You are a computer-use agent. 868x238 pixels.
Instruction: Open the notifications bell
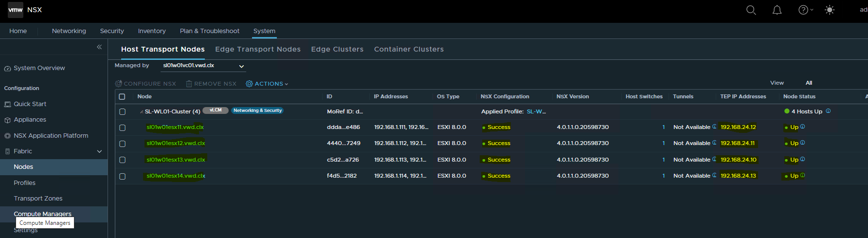tap(777, 10)
